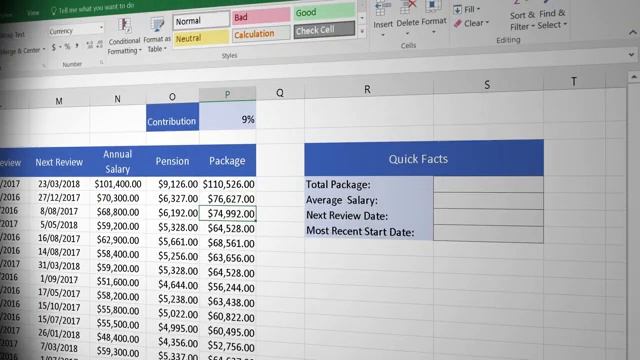The width and height of the screenshot is (640, 360).
Task: Select the 9% contribution cell
Action: pyautogui.click(x=227, y=116)
